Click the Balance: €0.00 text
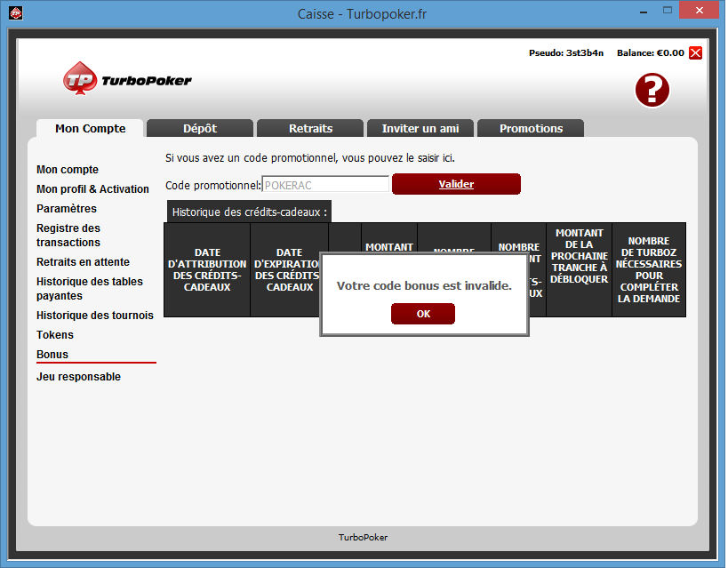The width and height of the screenshot is (728, 568). click(650, 53)
